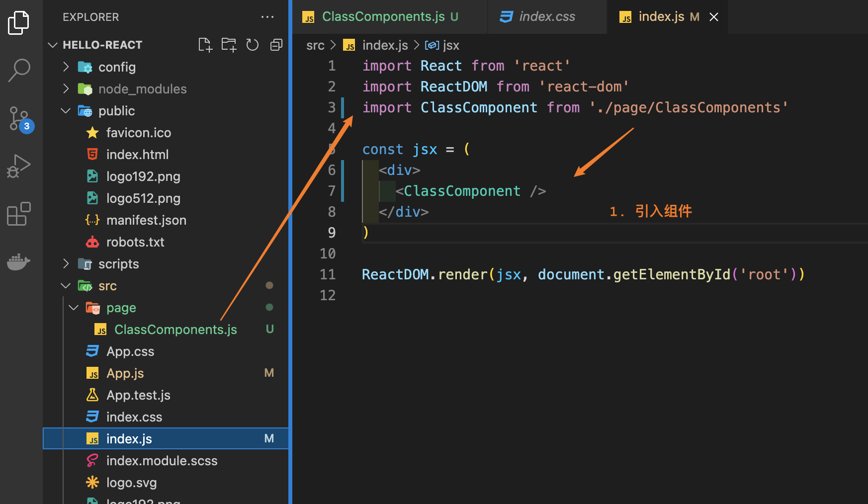Open App.js in the src folder

tap(125, 373)
